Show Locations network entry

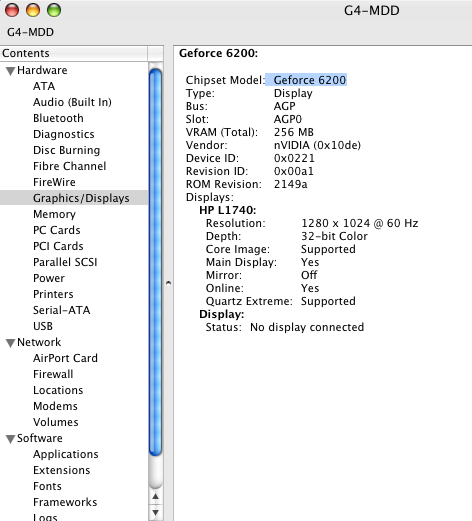coord(58,390)
